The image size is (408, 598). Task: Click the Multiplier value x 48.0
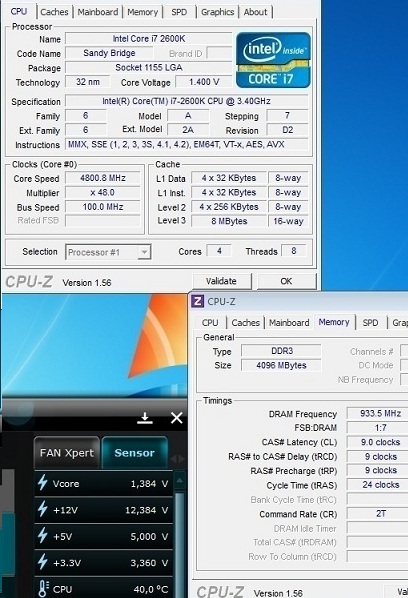tap(103, 193)
